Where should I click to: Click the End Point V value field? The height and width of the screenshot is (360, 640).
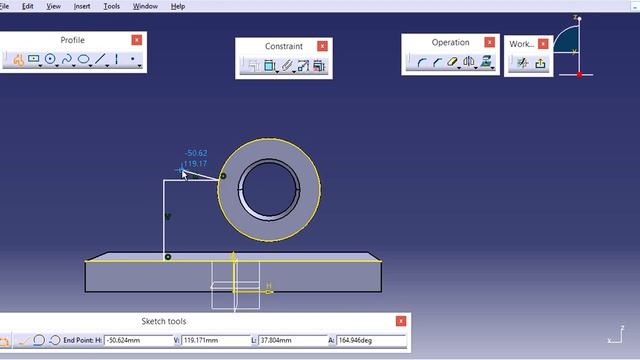tap(216, 340)
